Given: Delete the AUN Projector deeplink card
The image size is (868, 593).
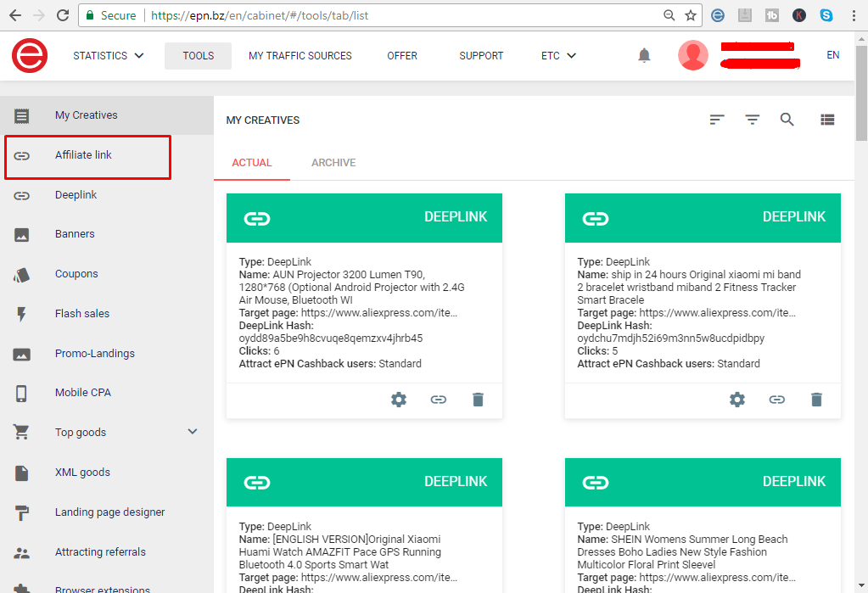Looking at the screenshot, I should tap(479, 400).
